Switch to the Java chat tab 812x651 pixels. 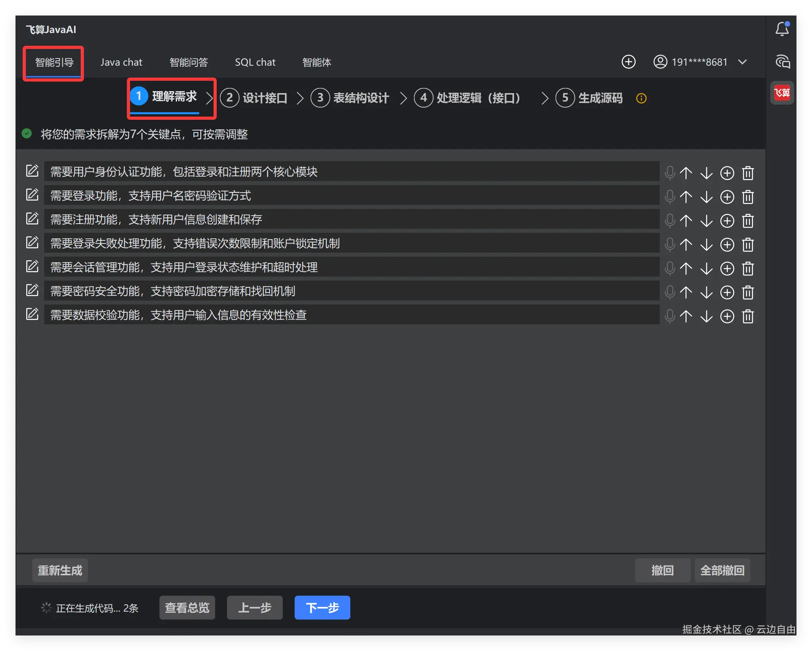point(121,62)
